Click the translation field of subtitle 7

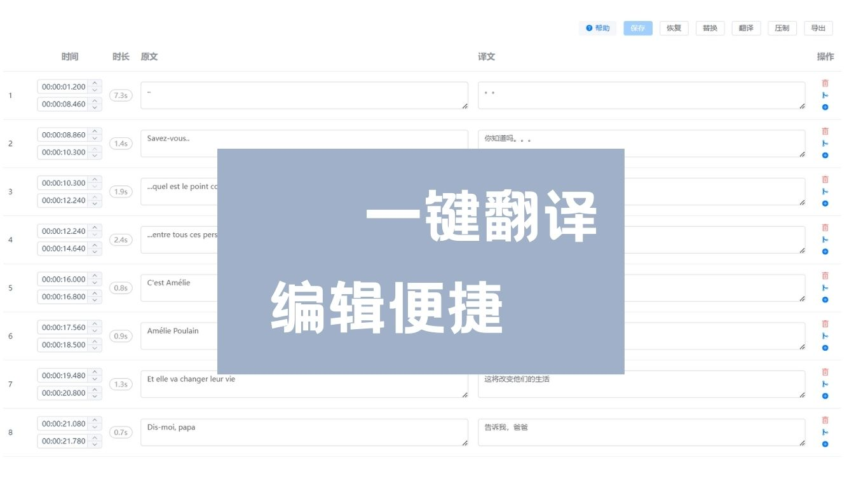[x=642, y=384]
